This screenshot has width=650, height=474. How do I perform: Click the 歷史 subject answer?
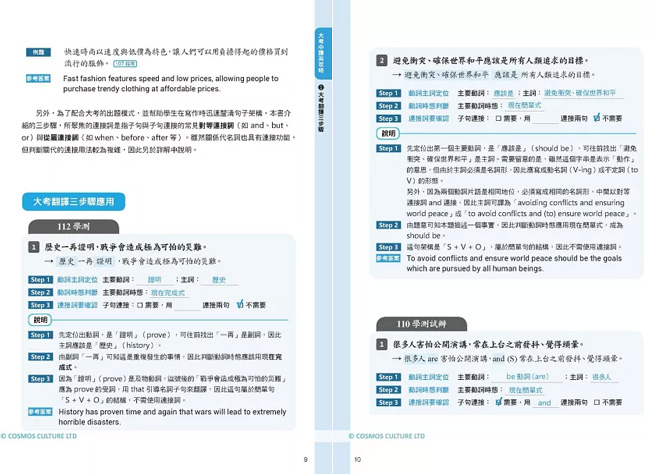point(219,280)
